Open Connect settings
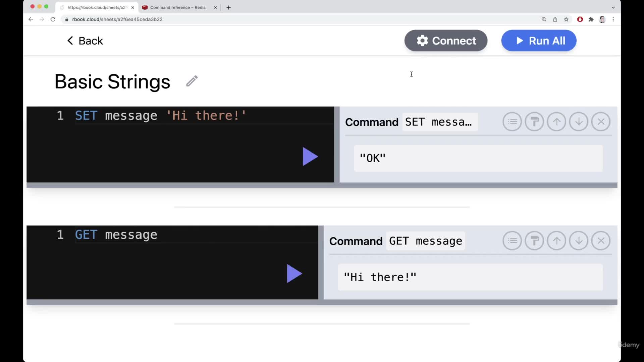This screenshot has height=362, width=644. [x=446, y=41]
